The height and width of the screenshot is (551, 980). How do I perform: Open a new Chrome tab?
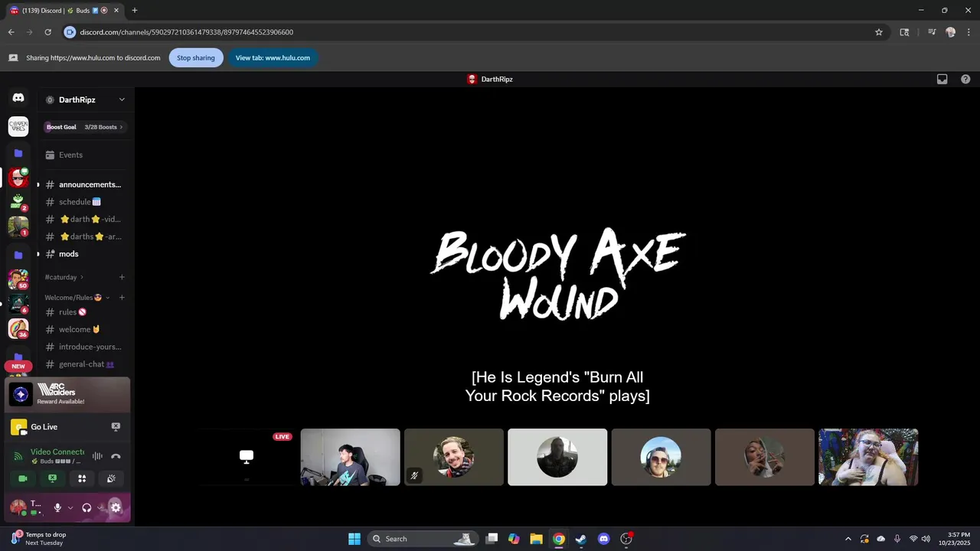click(x=135, y=10)
